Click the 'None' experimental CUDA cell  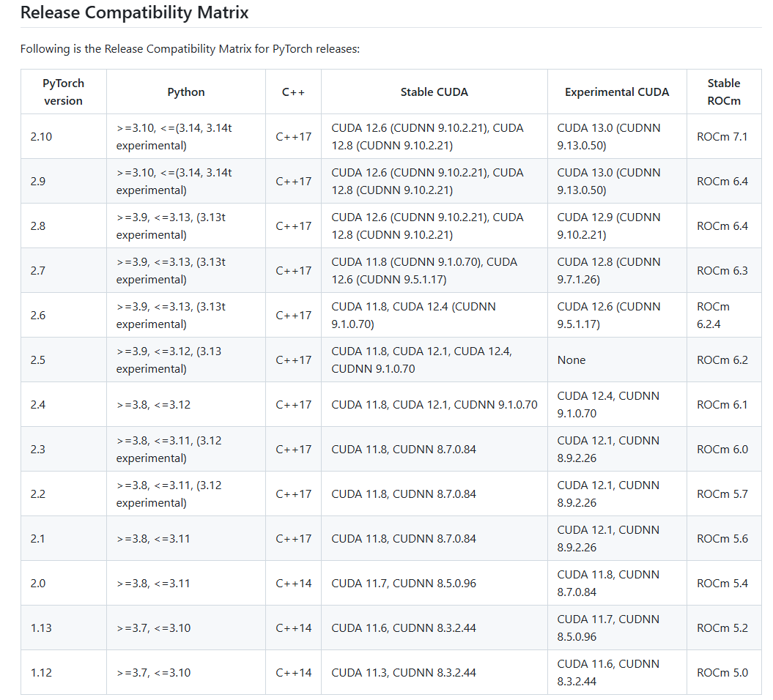tap(617, 360)
